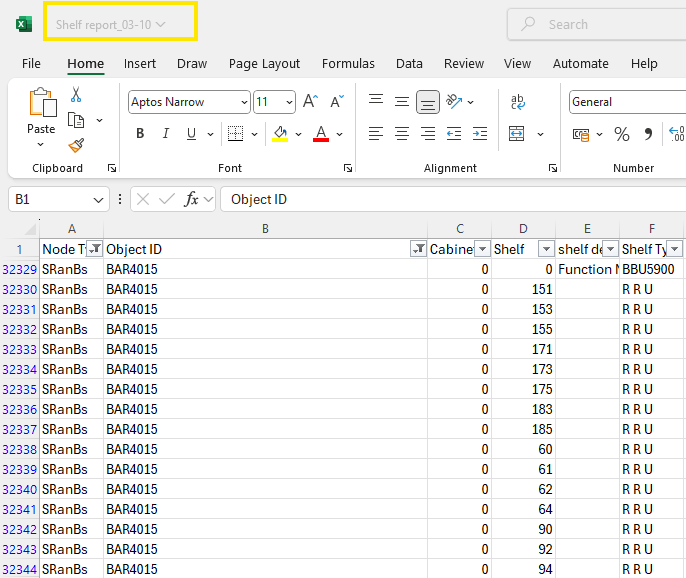This screenshot has height=578, width=686.
Task: Open the font name dropdown
Action: [x=244, y=102]
